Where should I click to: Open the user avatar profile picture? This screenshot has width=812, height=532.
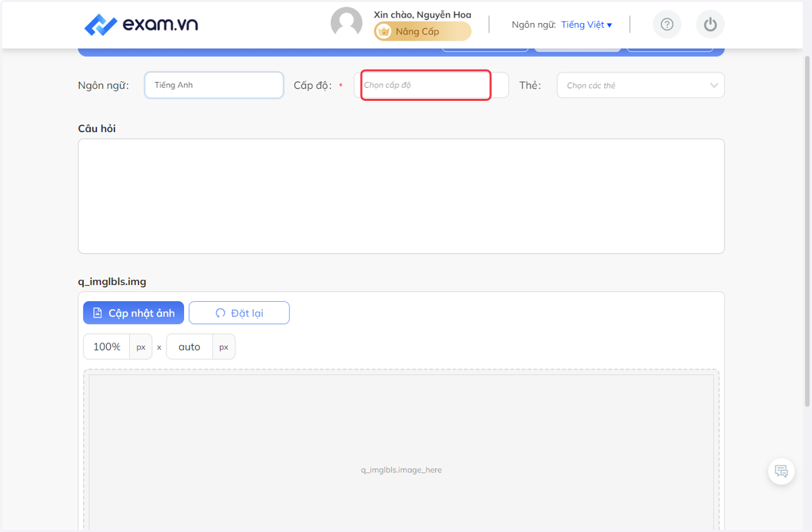coord(346,23)
